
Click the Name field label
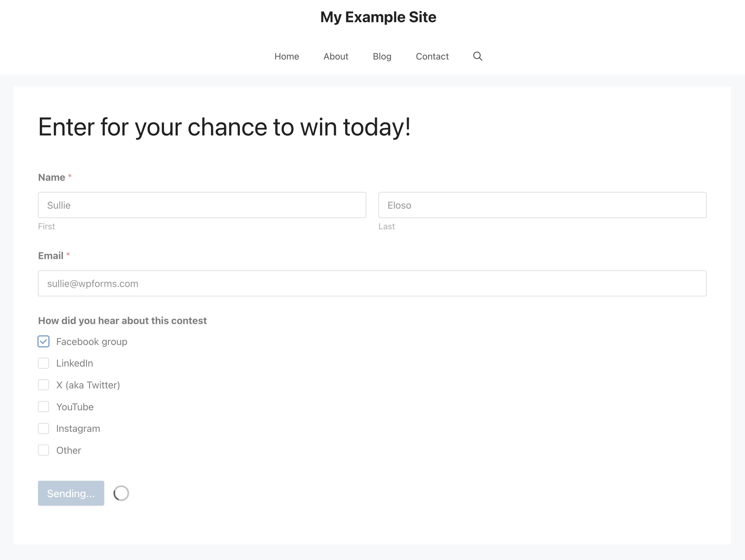(52, 177)
